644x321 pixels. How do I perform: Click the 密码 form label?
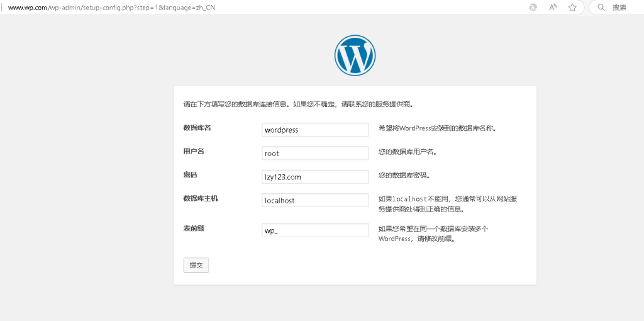pyautogui.click(x=191, y=174)
